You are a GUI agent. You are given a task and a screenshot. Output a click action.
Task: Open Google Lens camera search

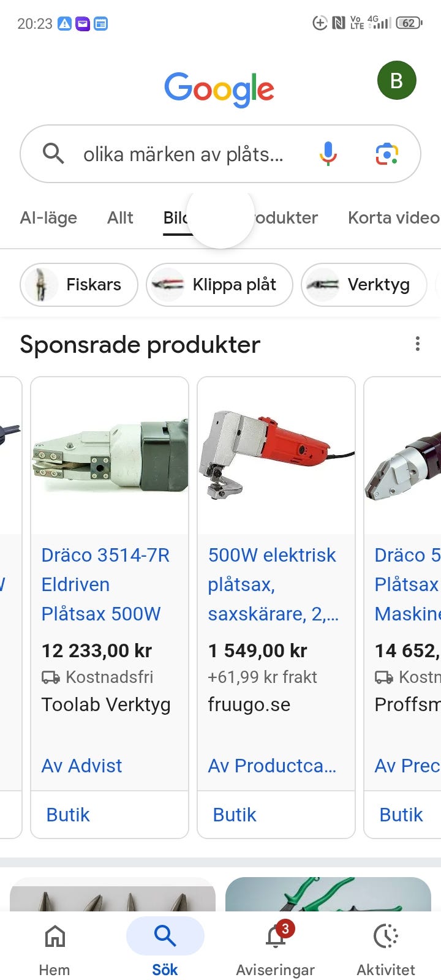(x=387, y=154)
